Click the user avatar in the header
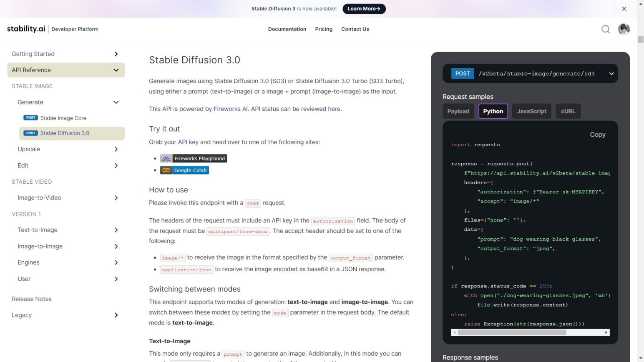The width and height of the screenshot is (644, 362). (624, 29)
